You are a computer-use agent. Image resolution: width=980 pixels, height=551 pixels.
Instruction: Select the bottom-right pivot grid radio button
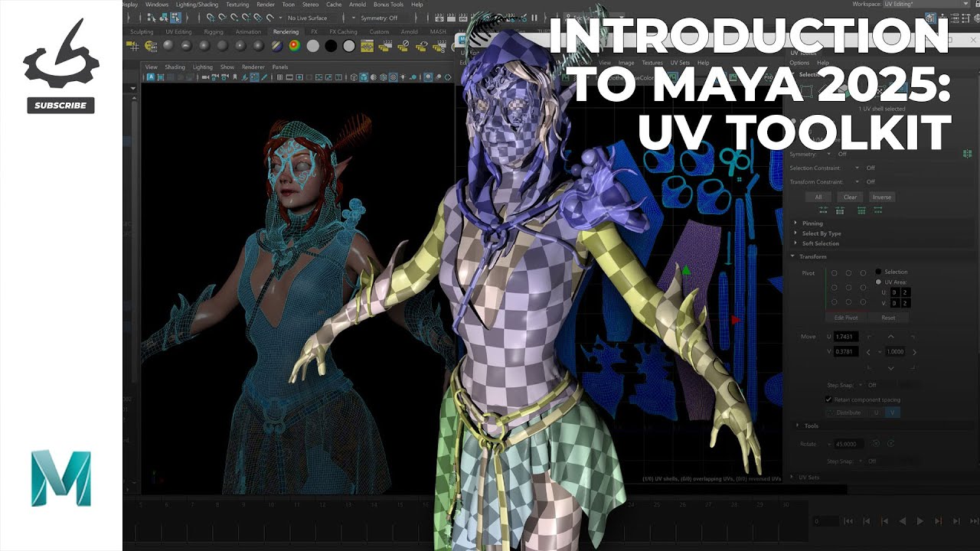[863, 302]
